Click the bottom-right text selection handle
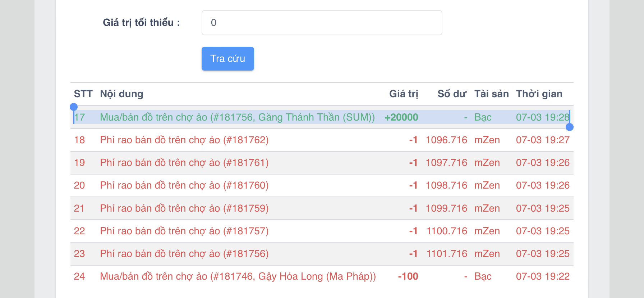The height and width of the screenshot is (298, 644). 569,127
